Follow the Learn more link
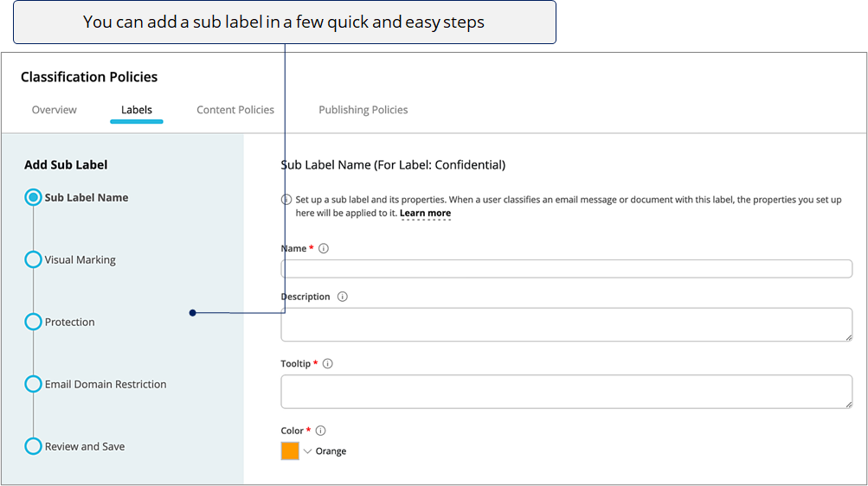This screenshot has width=868, height=486. [425, 213]
